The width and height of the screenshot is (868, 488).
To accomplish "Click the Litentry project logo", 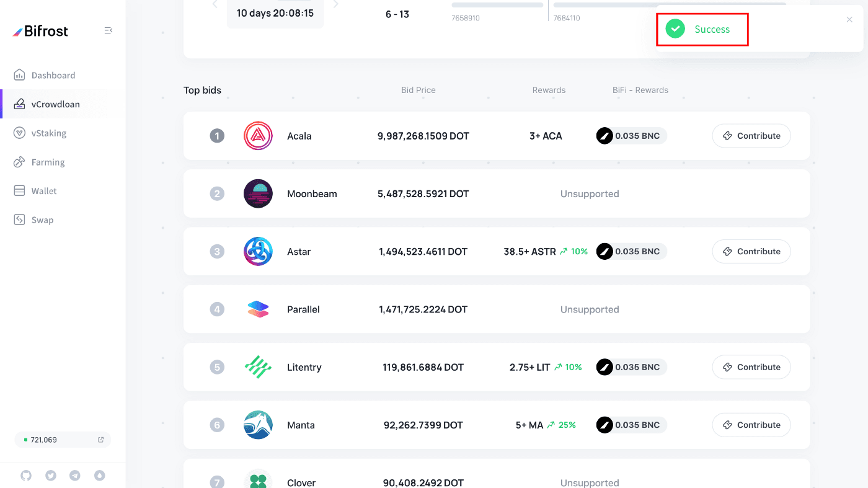I will pyautogui.click(x=258, y=367).
